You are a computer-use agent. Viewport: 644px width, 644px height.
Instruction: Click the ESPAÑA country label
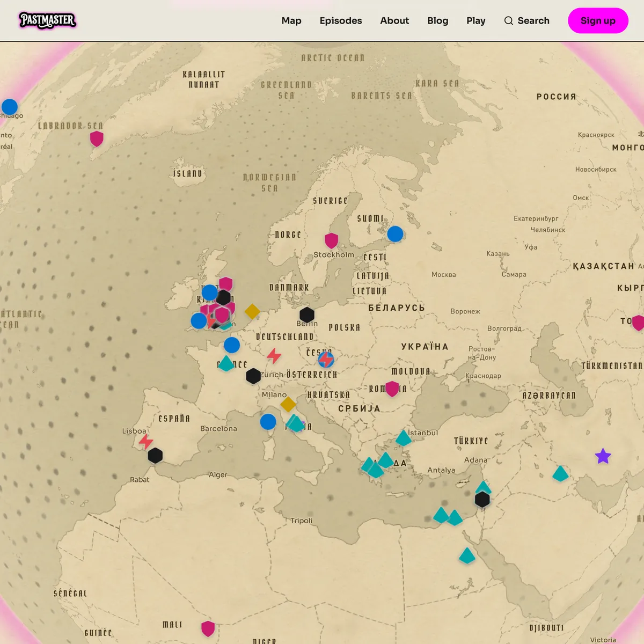tap(174, 419)
